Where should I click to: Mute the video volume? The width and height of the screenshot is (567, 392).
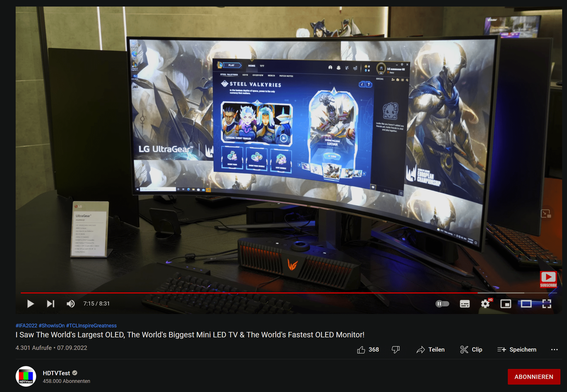[71, 304]
